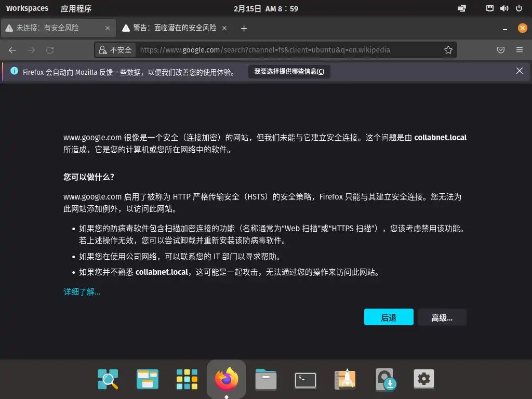Click the network display tray icon

click(x=462, y=8)
